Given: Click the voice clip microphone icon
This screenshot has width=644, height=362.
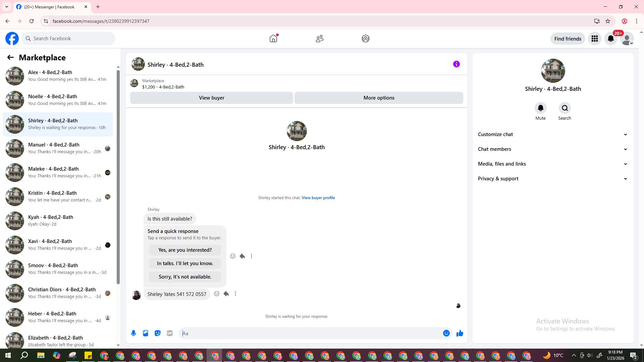Looking at the screenshot, I should pyautogui.click(x=133, y=333).
